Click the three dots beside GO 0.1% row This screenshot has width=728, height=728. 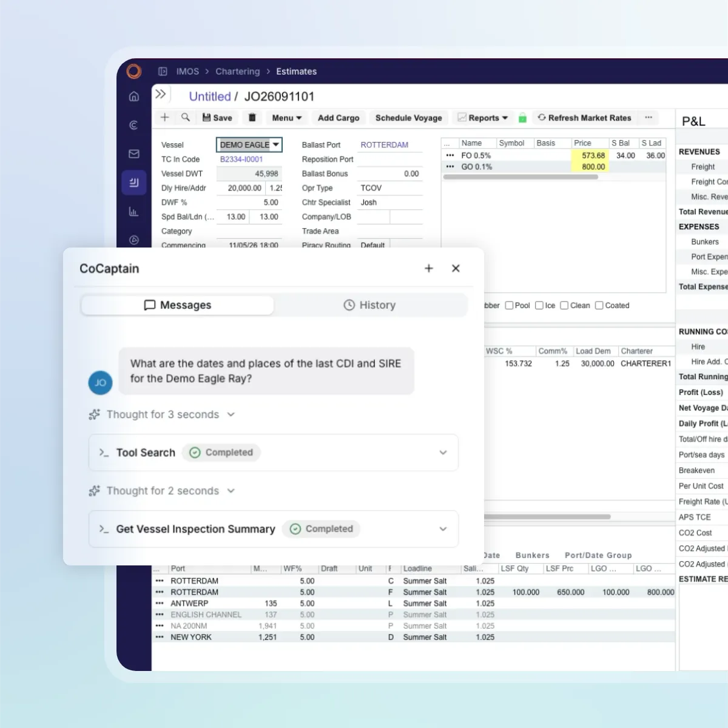pyautogui.click(x=450, y=167)
